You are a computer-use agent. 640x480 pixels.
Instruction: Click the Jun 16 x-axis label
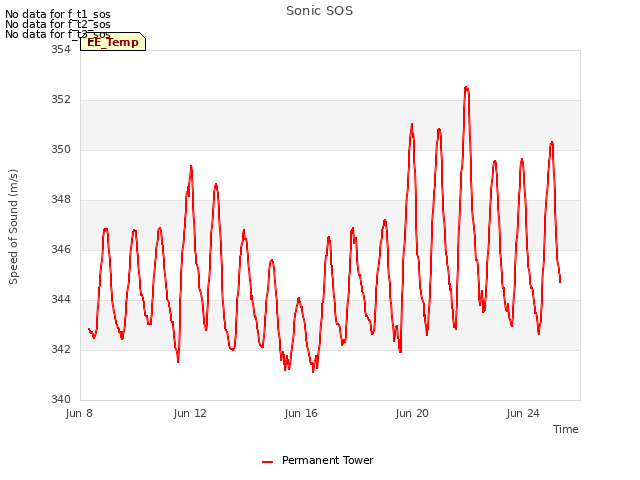[x=301, y=413]
